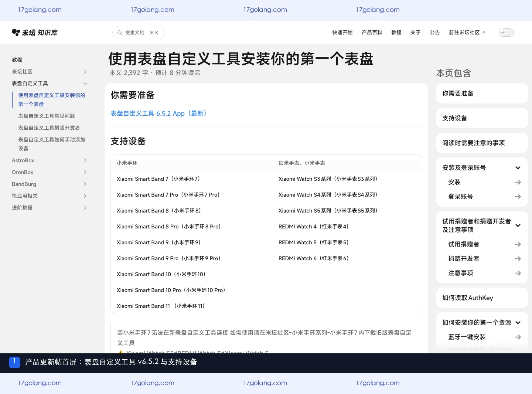Expand the 进阶教程 sidebar section

(x=85, y=208)
